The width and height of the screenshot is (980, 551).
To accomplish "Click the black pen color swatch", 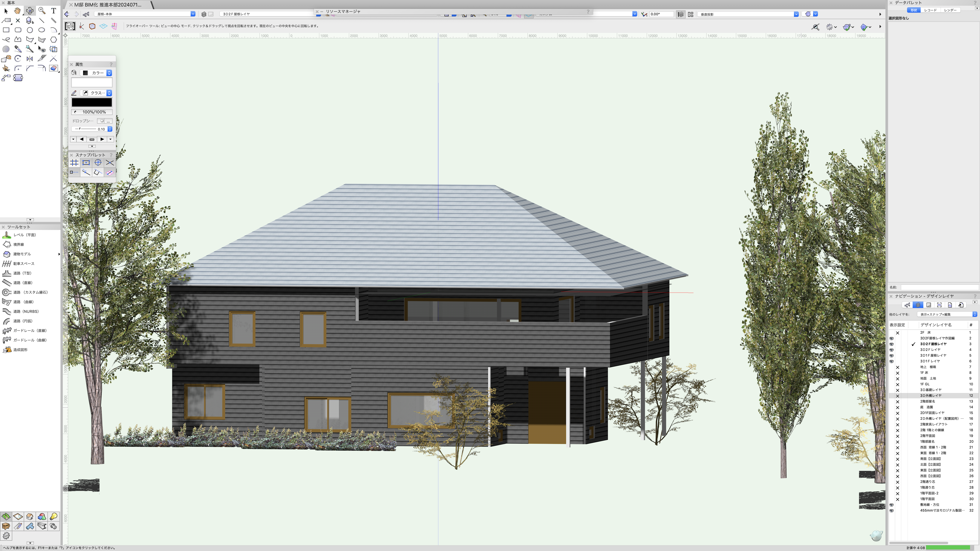I will (x=92, y=102).
